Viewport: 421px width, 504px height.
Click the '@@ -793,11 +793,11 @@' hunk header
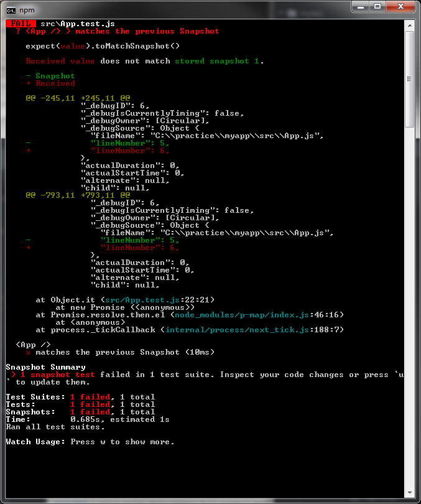pos(78,195)
